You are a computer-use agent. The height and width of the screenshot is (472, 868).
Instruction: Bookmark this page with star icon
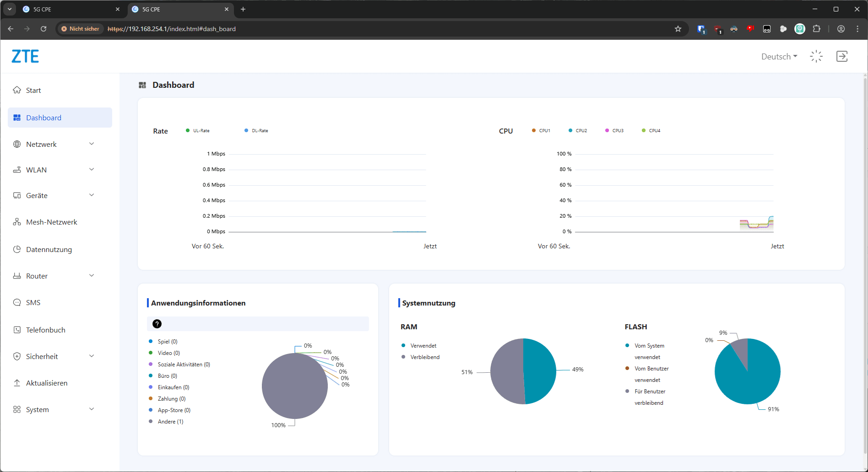point(678,29)
